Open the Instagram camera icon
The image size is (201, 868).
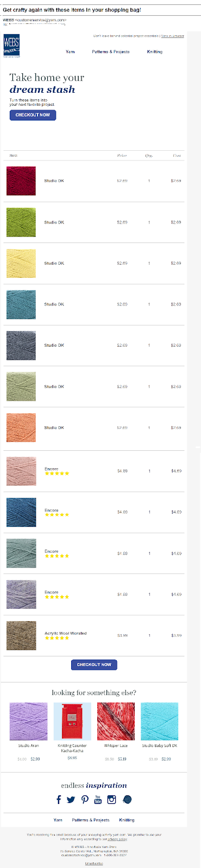[x=112, y=799]
